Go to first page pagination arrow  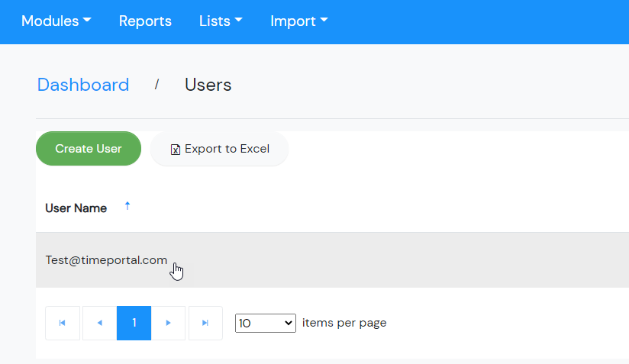[63, 323]
